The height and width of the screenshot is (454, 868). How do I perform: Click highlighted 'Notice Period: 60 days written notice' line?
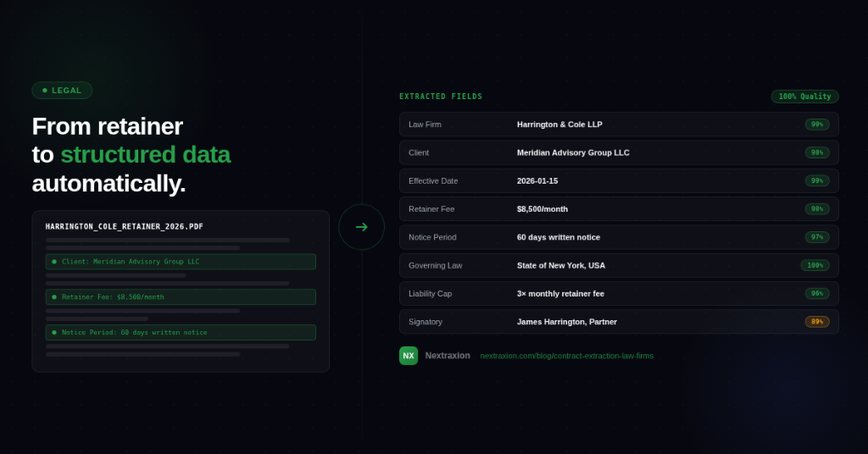(181, 332)
